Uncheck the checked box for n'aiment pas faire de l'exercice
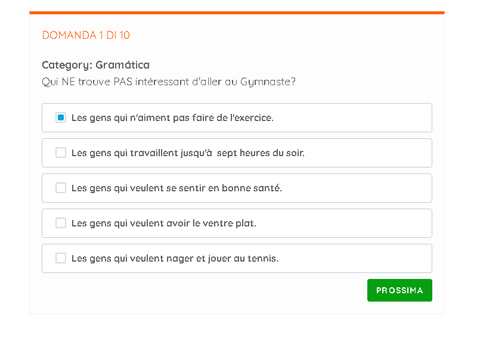This screenshot has width=480, height=360. 61,118
